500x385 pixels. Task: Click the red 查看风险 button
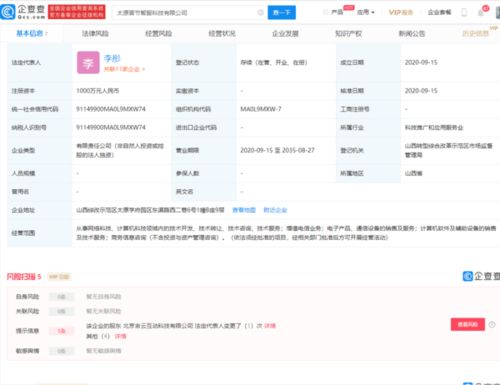pos(468,324)
